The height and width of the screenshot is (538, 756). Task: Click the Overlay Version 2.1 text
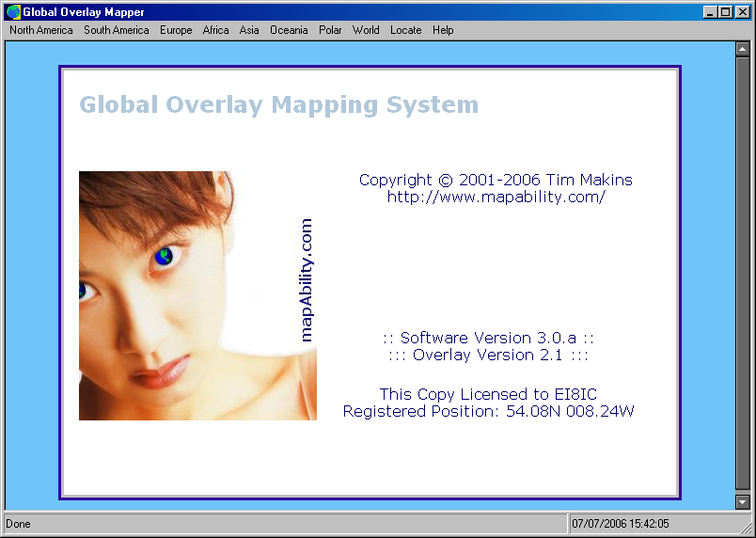pyautogui.click(x=488, y=355)
